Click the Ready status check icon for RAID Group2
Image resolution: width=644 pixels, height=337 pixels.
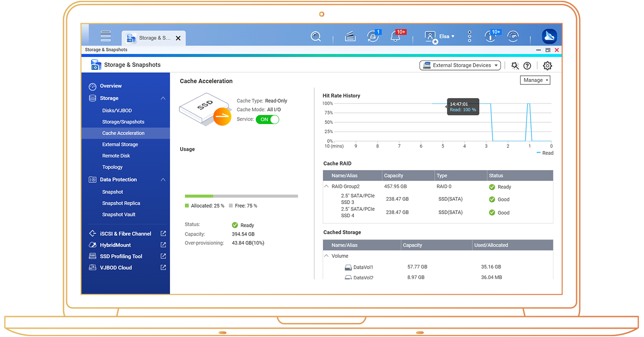492,187
